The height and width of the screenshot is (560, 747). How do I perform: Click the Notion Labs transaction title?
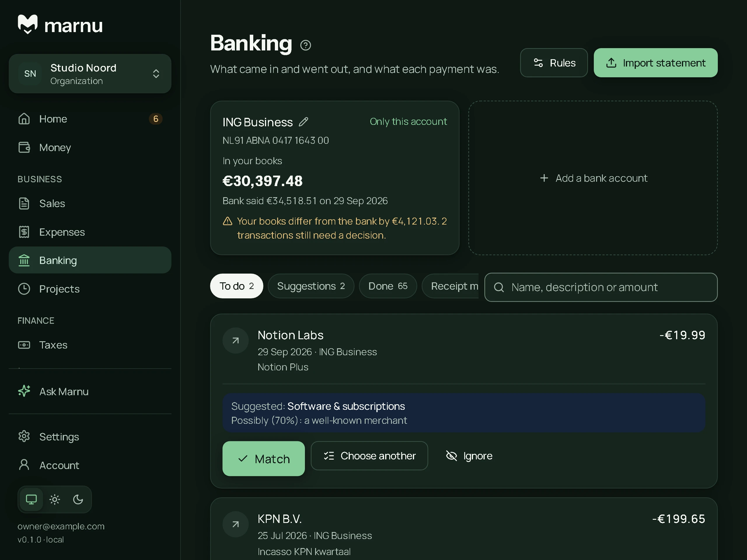pos(290,335)
